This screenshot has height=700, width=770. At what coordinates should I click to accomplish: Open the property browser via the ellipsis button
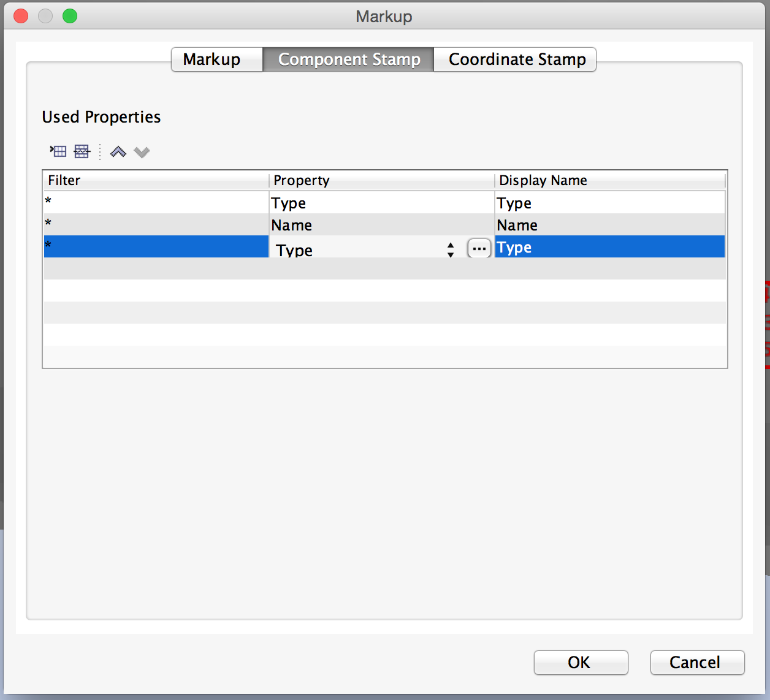tap(479, 248)
